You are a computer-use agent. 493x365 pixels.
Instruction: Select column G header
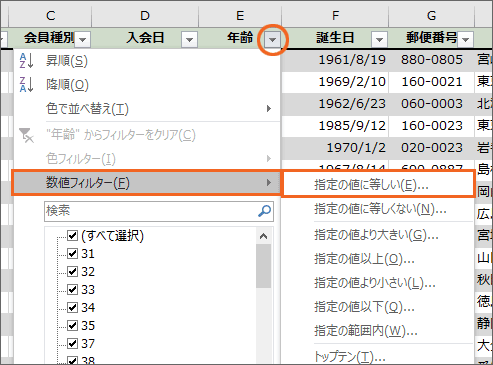click(432, 15)
